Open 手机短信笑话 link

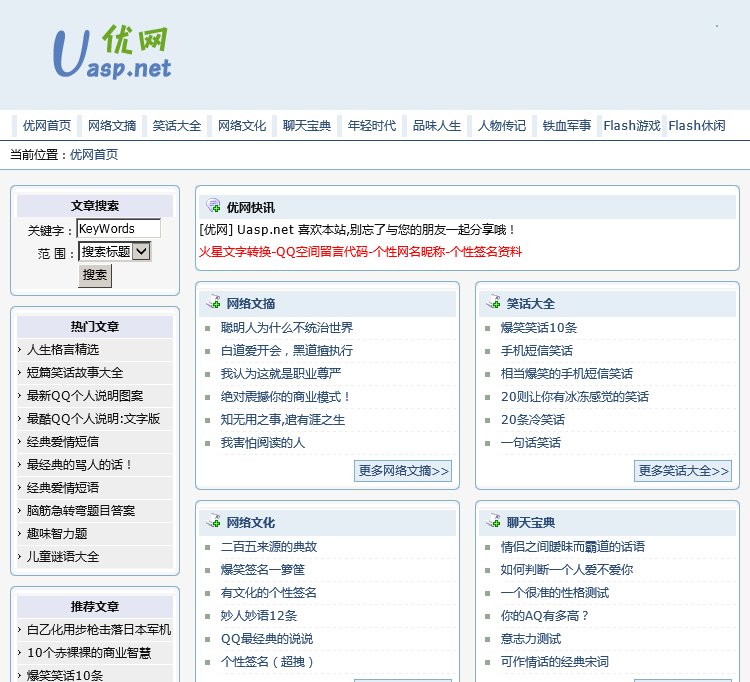[537, 351]
